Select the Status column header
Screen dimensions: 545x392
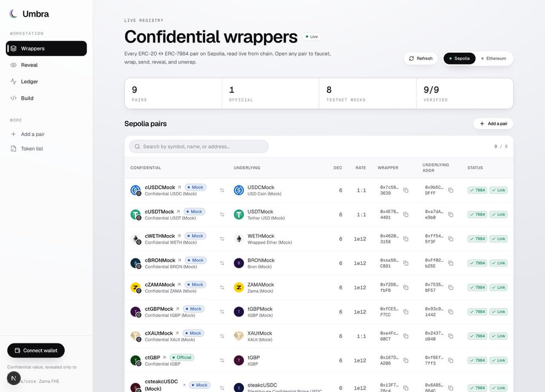point(475,168)
